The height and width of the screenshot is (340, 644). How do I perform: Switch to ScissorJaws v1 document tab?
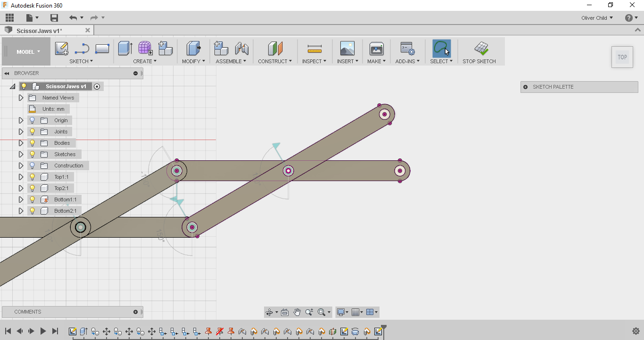(x=39, y=31)
